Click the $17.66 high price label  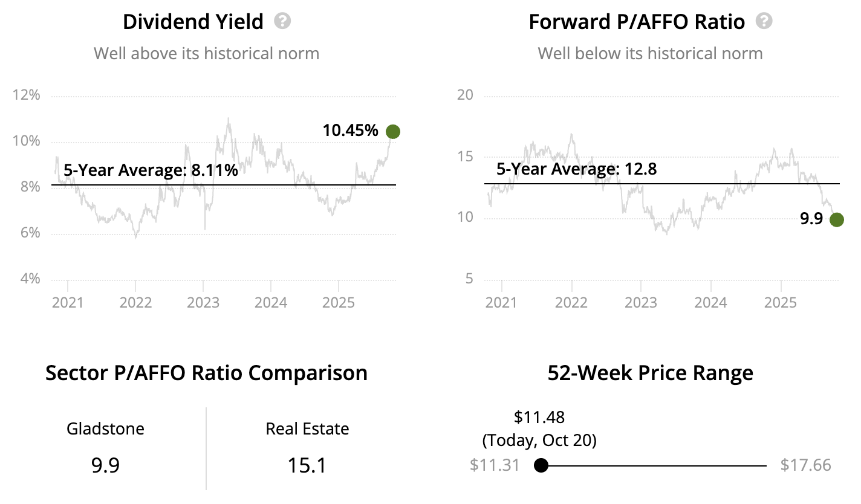tap(805, 465)
